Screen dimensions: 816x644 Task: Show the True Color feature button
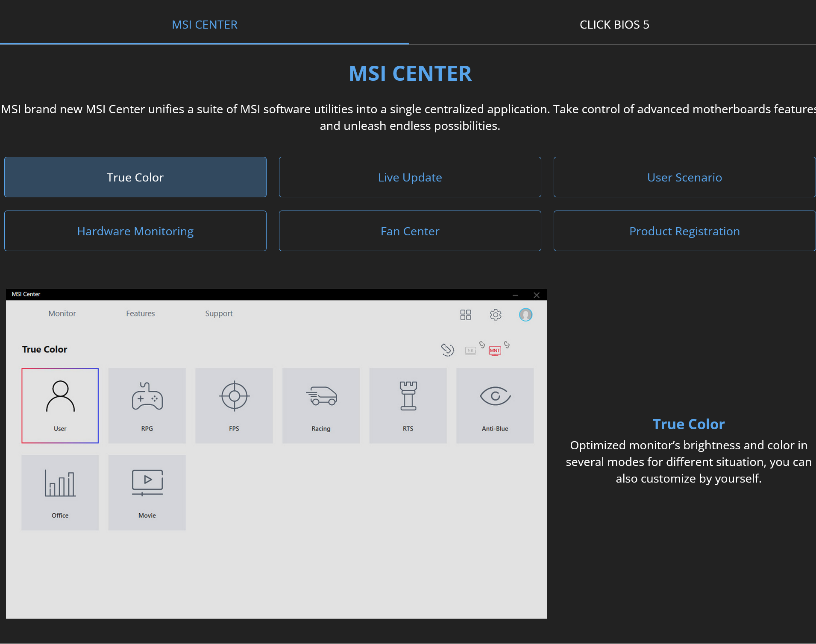click(135, 177)
